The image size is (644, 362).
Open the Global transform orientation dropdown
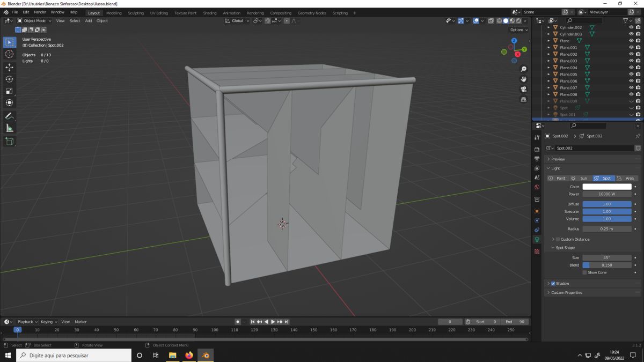click(x=237, y=20)
